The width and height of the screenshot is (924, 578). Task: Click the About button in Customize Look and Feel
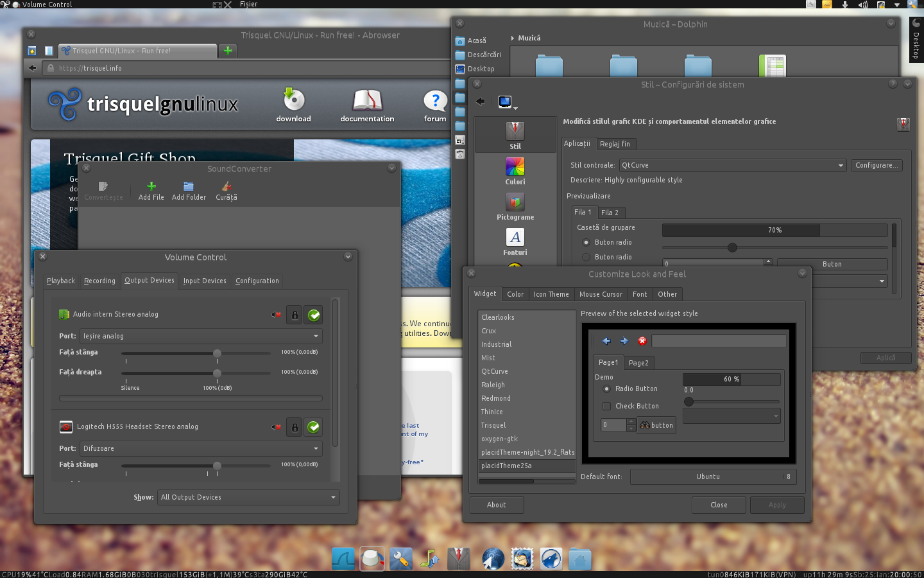click(497, 505)
